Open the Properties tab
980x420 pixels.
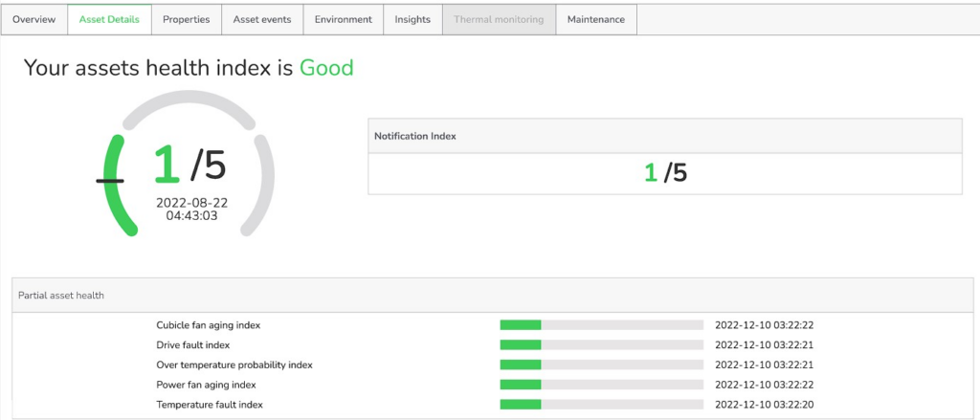(186, 19)
